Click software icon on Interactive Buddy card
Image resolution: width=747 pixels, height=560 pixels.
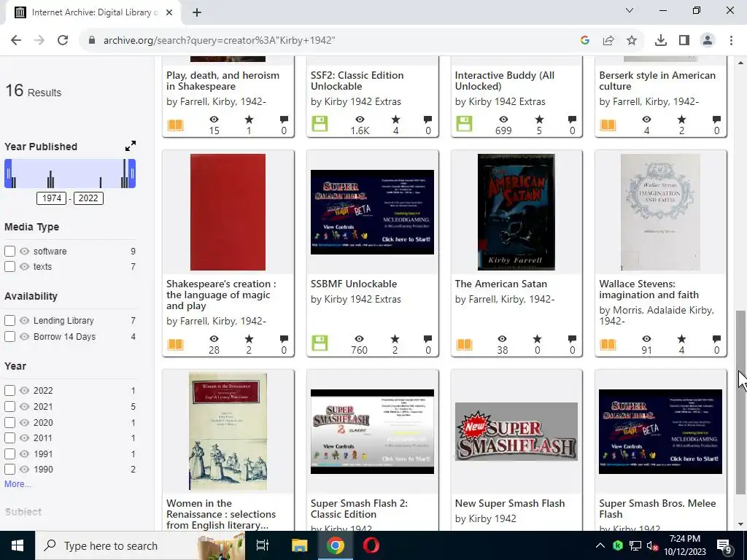click(x=464, y=124)
